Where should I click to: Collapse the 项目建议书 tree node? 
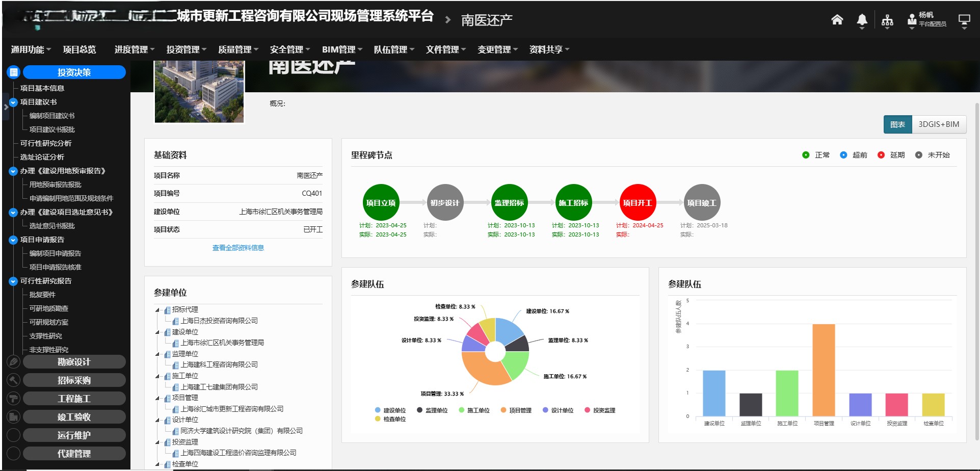pos(13,102)
